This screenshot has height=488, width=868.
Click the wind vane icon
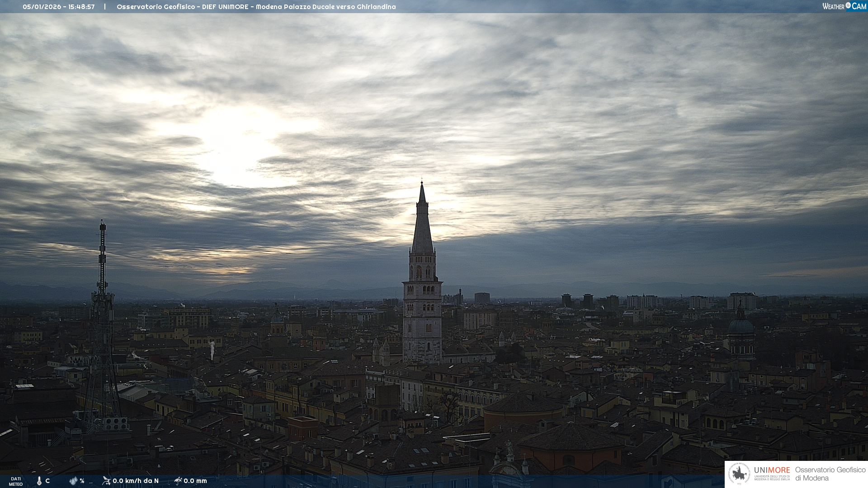pos(106,481)
